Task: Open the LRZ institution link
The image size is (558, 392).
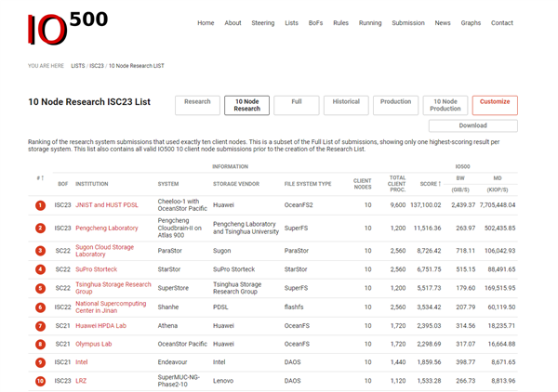Action: pos(81,381)
